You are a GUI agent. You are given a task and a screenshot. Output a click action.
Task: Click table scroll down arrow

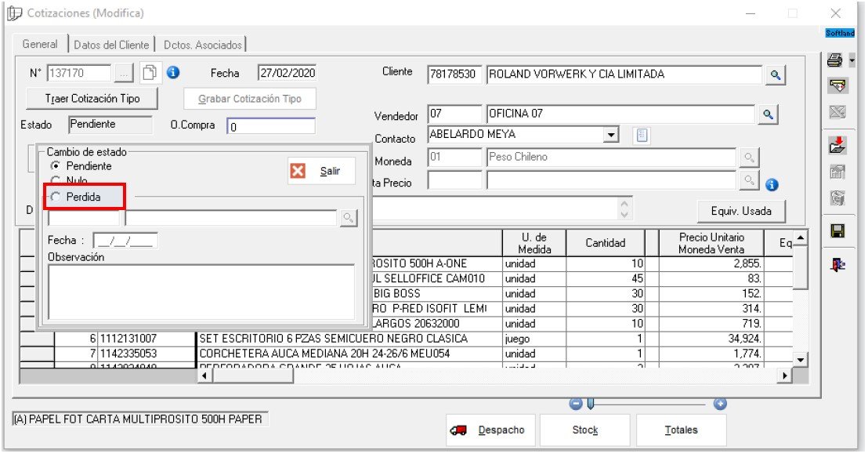[800, 360]
